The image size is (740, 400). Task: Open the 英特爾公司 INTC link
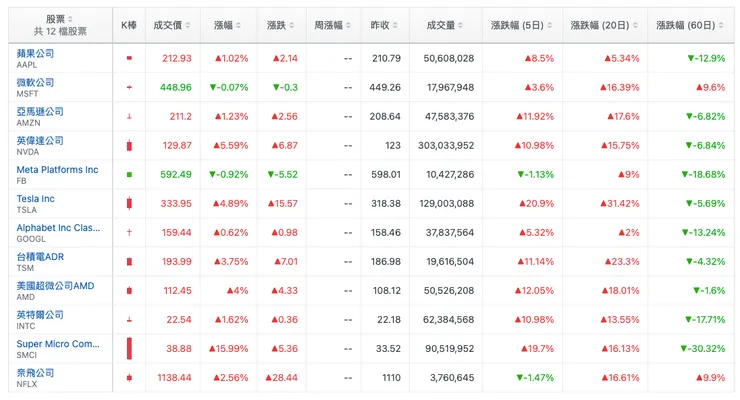click(40, 314)
